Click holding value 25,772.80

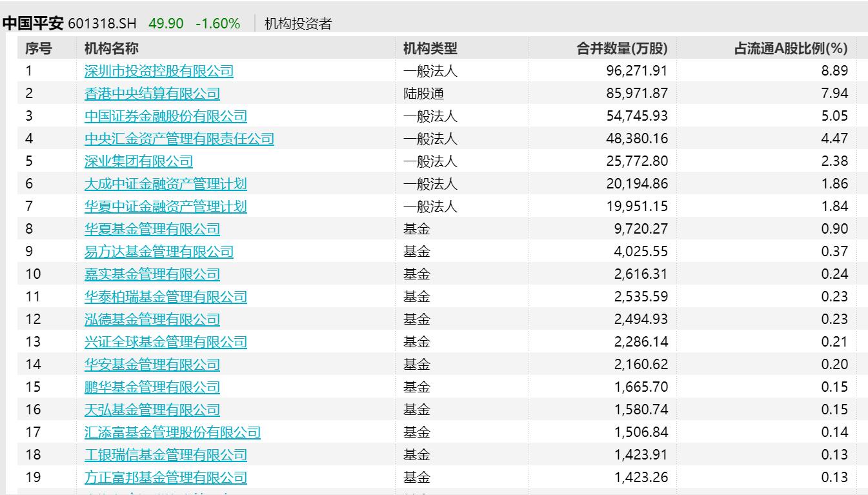636,161
